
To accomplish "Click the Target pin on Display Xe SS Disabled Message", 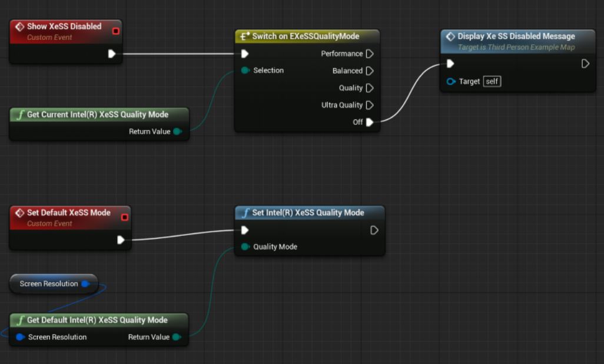I will [x=450, y=81].
